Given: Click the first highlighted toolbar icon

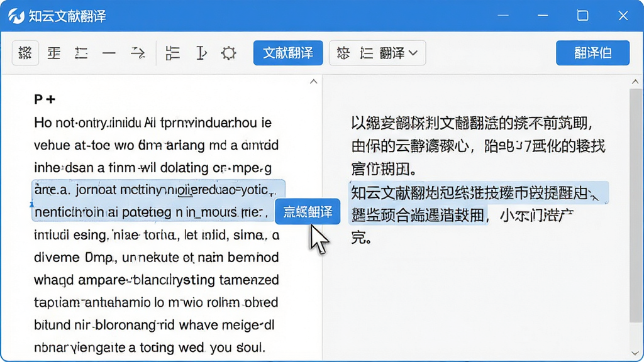Looking at the screenshot, I should click(25, 53).
